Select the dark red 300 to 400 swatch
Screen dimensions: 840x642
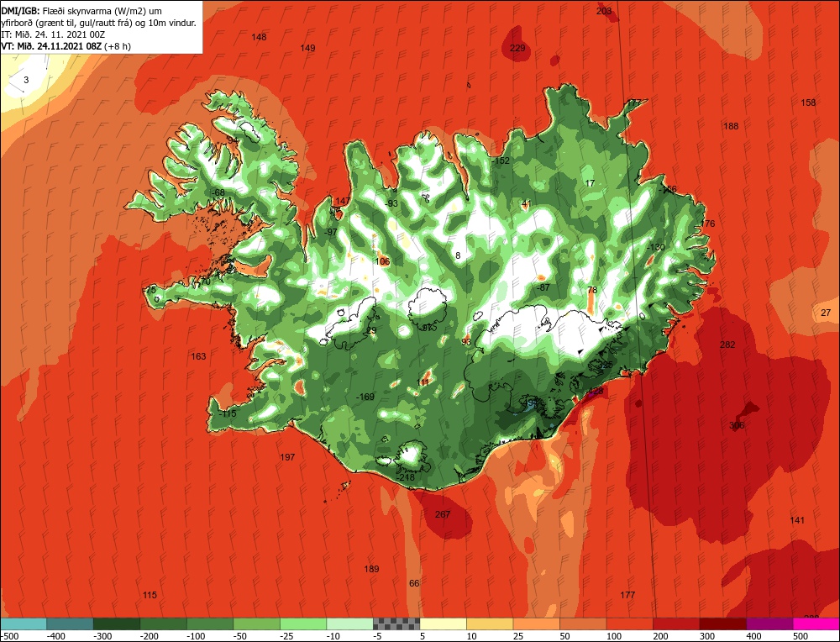tap(722, 624)
